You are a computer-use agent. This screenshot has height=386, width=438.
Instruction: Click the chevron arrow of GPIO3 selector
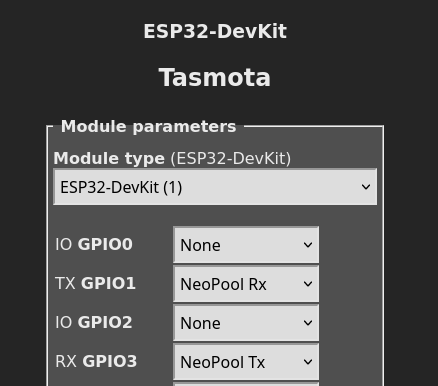pos(308,362)
